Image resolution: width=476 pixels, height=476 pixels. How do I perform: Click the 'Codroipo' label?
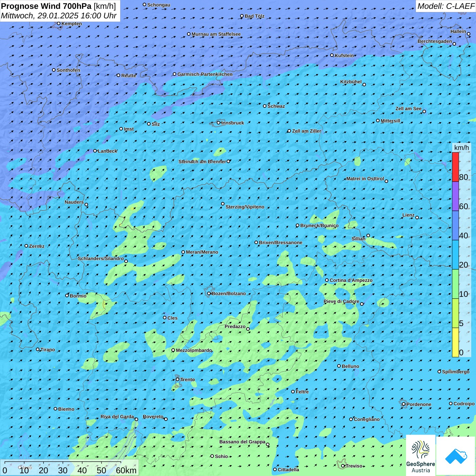tap(464, 404)
